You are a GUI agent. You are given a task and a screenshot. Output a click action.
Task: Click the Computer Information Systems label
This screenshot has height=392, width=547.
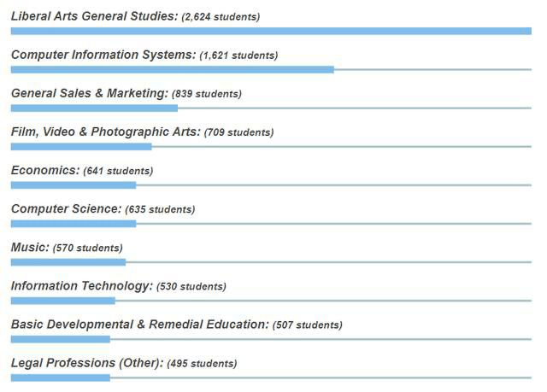pos(103,55)
